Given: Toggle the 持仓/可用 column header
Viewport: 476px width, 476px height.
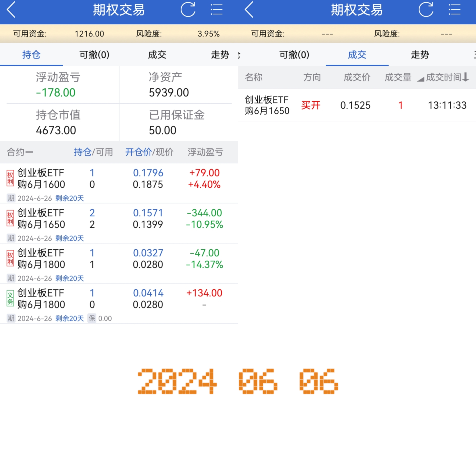Looking at the screenshot, I should tap(93, 152).
